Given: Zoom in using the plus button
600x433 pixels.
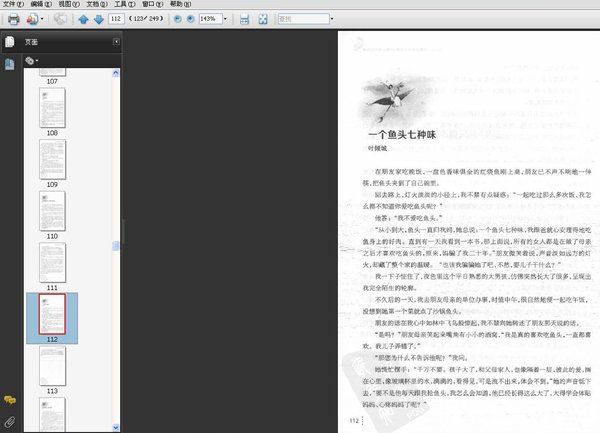Looking at the screenshot, I should (x=191, y=19).
